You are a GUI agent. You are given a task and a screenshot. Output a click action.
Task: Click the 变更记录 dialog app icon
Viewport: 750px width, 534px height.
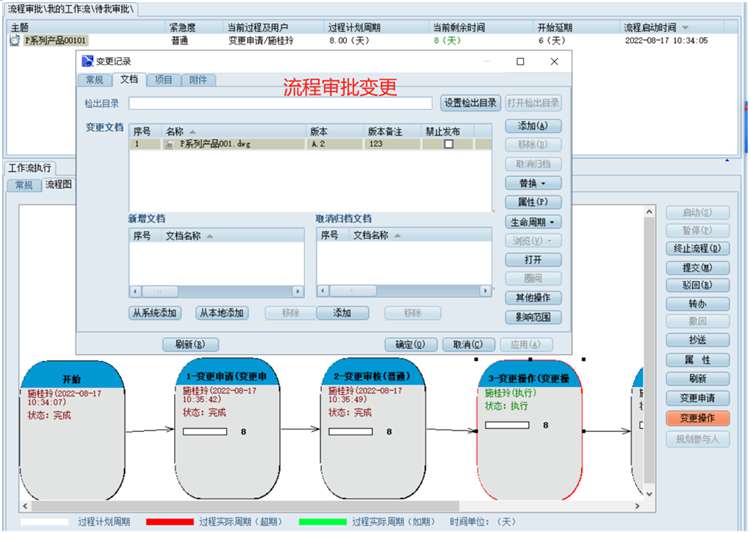(x=88, y=62)
